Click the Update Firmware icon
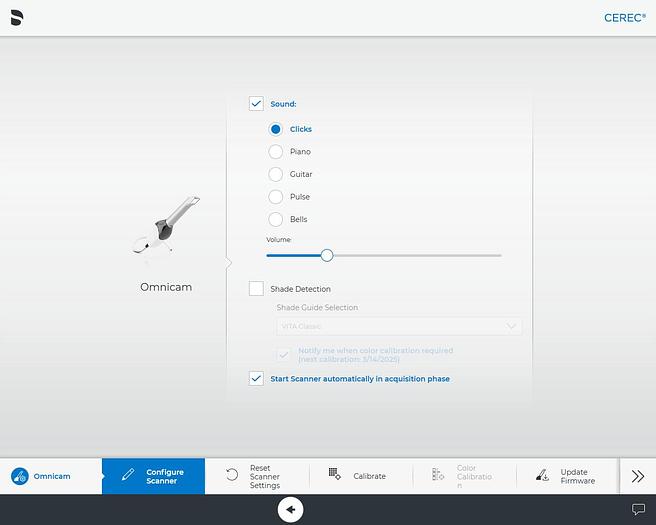Viewport: 656px width, 525px height. pyautogui.click(x=542, y=476)
